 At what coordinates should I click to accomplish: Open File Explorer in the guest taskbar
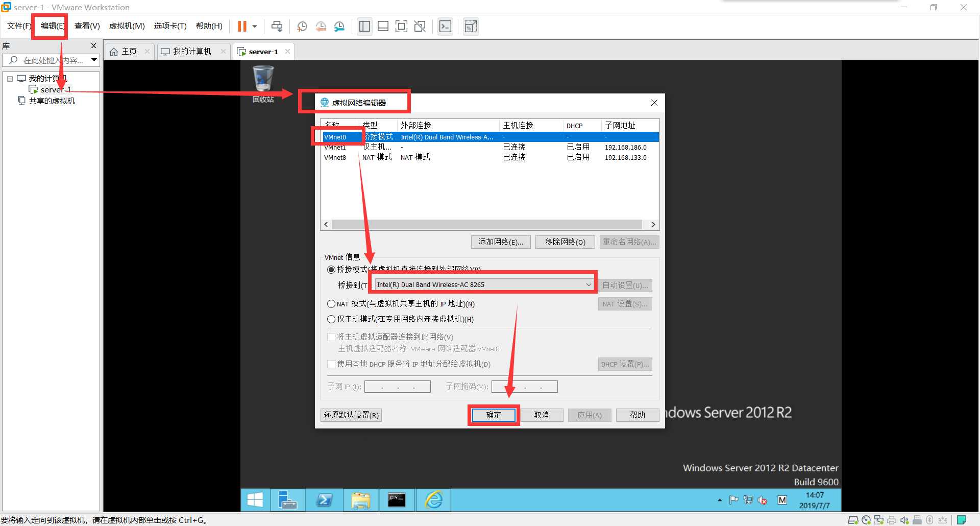(360, 500)
